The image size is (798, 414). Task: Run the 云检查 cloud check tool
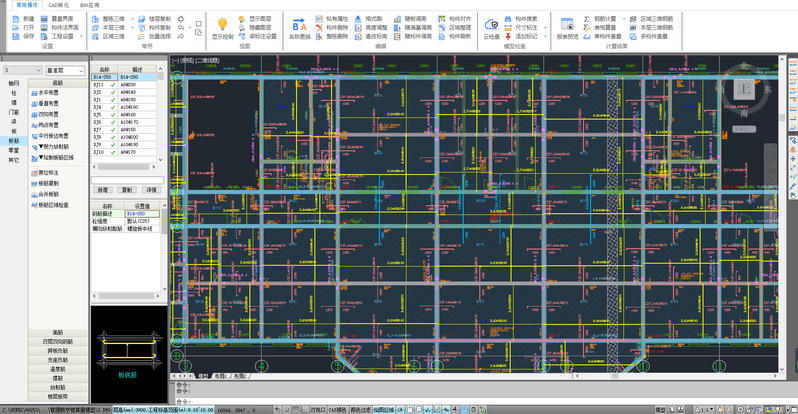491,24
